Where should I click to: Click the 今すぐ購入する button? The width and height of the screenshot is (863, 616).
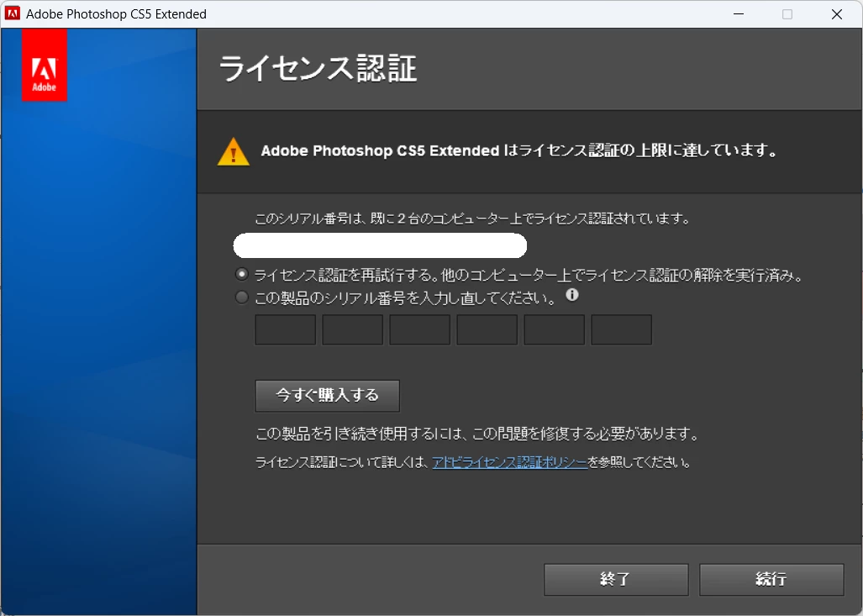(x=328, y=395)
